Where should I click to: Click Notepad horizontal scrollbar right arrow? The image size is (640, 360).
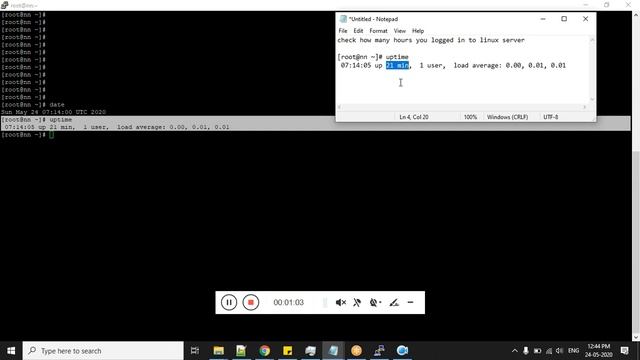[584, 107]
